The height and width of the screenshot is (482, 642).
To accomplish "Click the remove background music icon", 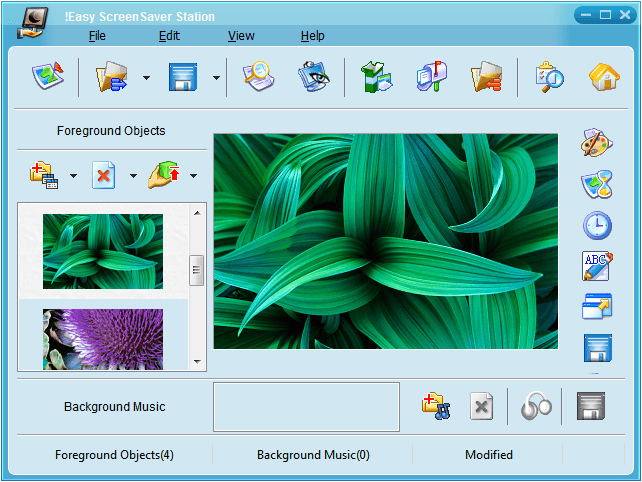I will coord(482,406).
